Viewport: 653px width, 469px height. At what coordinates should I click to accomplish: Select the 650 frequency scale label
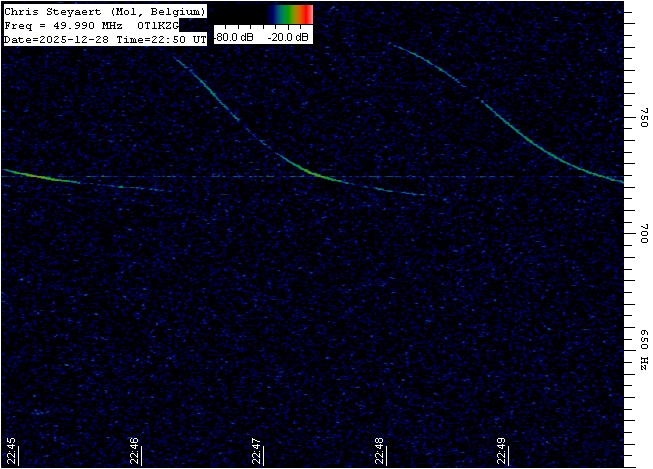click(643, 338)
